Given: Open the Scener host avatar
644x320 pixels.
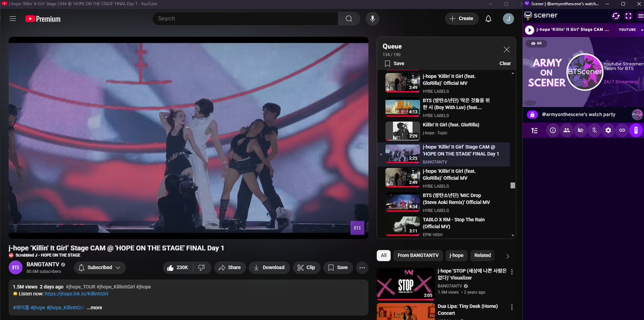Looking at the screenshot, I should (637, 115).
